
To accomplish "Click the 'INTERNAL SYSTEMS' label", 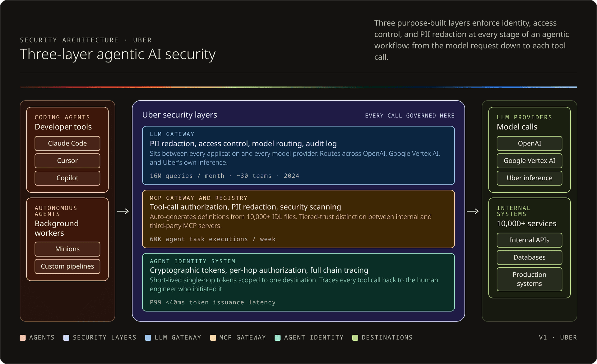I will 513,211.
